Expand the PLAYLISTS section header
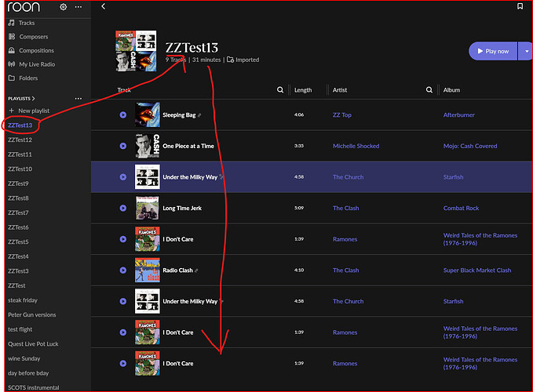Viewport: 533px width, 392px height. tap(21, 99)
